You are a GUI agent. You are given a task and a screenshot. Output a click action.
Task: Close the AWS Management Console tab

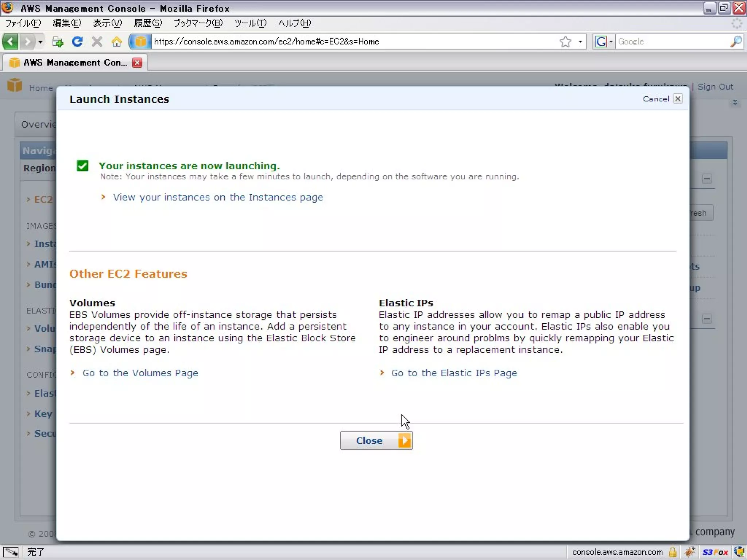pos(137,63)
